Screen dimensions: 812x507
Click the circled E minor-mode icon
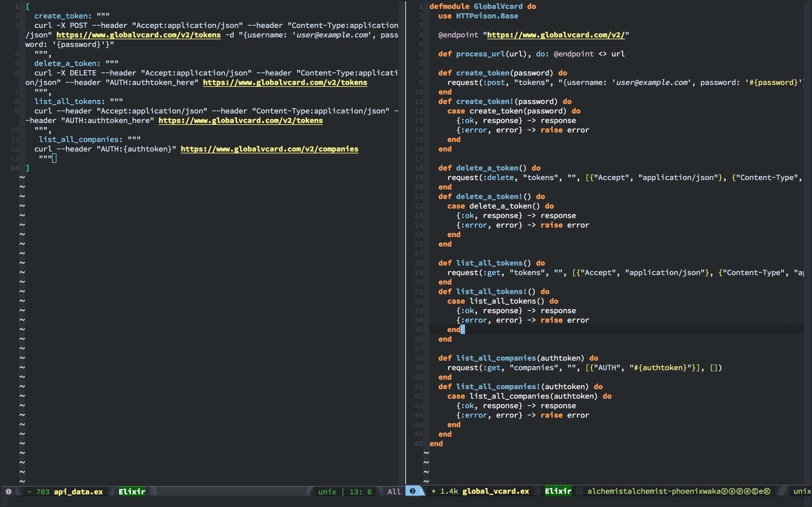click(755, 491)
